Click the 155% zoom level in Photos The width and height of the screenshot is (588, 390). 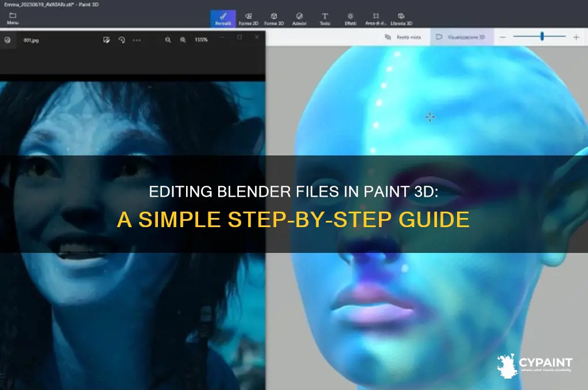click(x=201, y=40)
